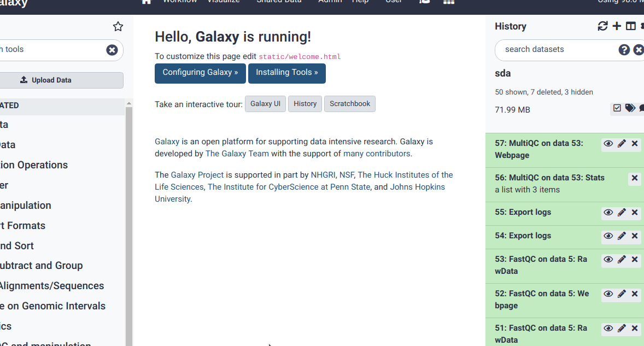
Task: Expand 'ubtract and Group' tool section
Action: click(41, 266)
